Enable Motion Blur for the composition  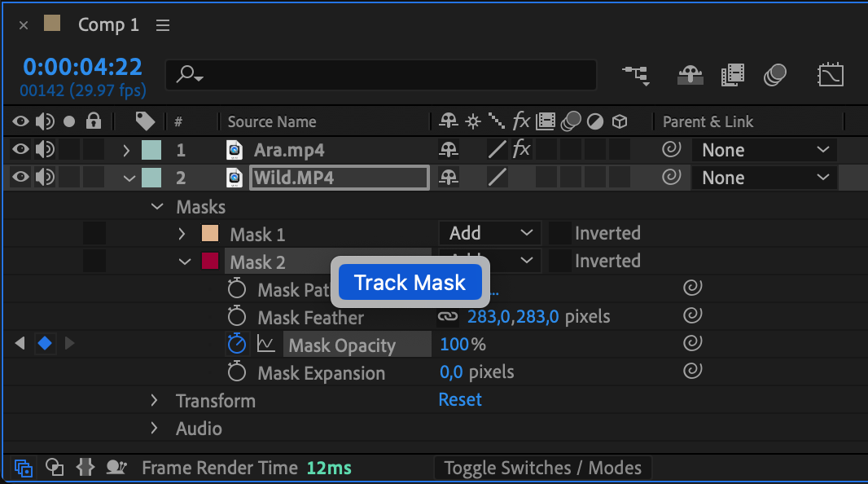[774, 76]
